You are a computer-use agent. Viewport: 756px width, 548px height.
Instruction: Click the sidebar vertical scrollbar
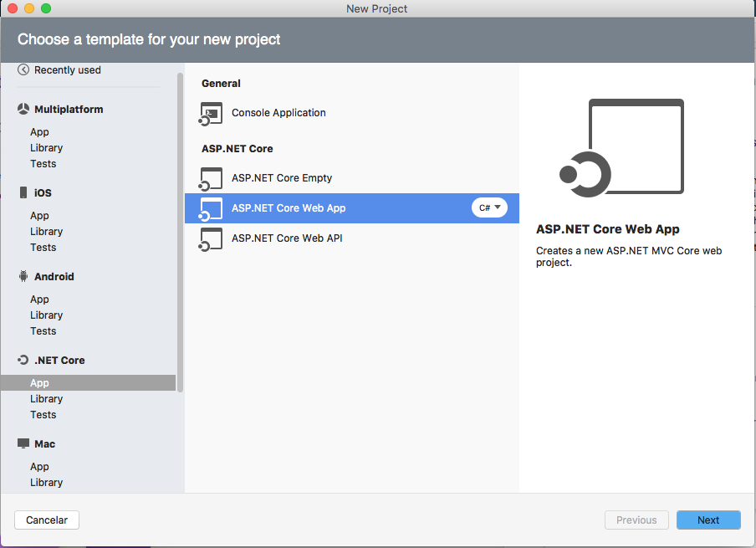tap(180, 232)
